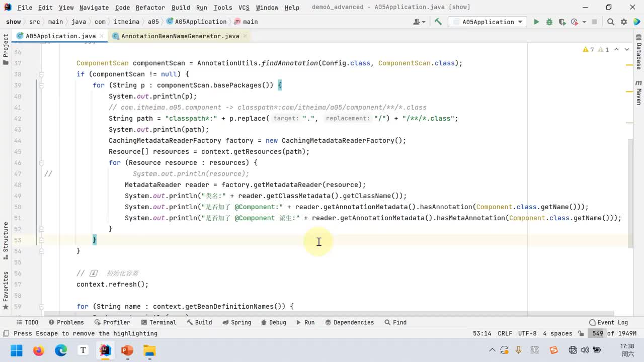
Task: Open the Spring tool window
Action: (236, 322)
